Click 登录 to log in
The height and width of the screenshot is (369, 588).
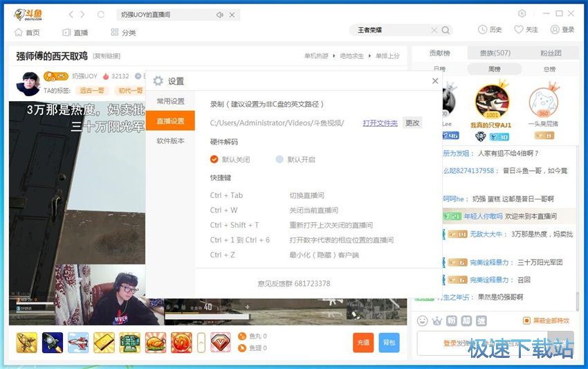click(x=562, y=30)
